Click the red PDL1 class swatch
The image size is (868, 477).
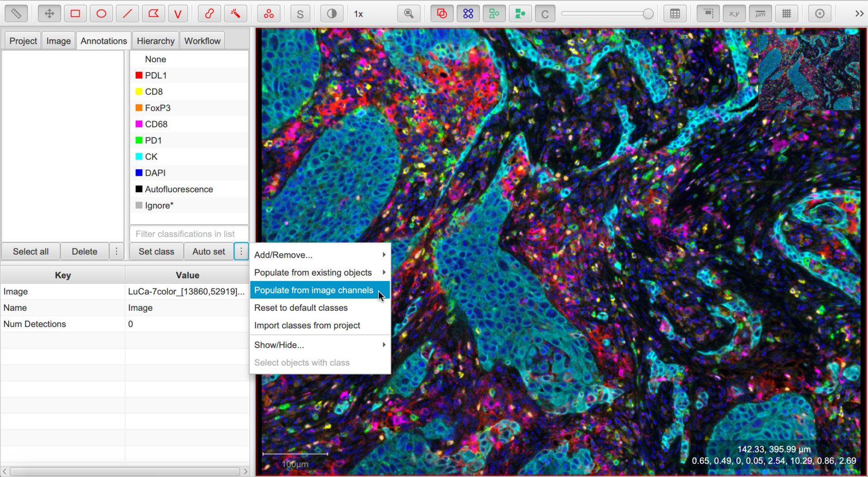[139, 75]
